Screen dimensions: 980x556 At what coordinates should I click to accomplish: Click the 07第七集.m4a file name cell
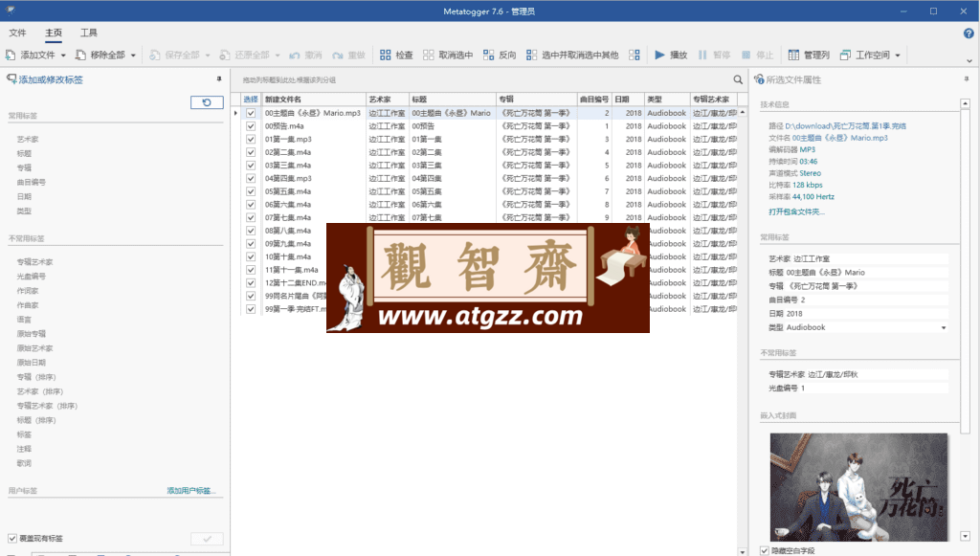coord(314,218)
